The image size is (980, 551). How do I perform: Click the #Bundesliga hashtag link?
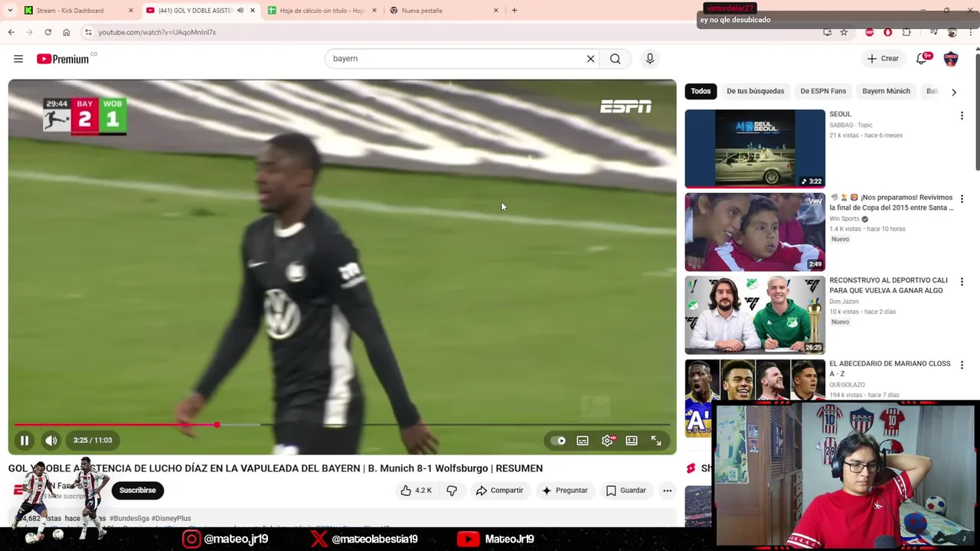(129, 518)
